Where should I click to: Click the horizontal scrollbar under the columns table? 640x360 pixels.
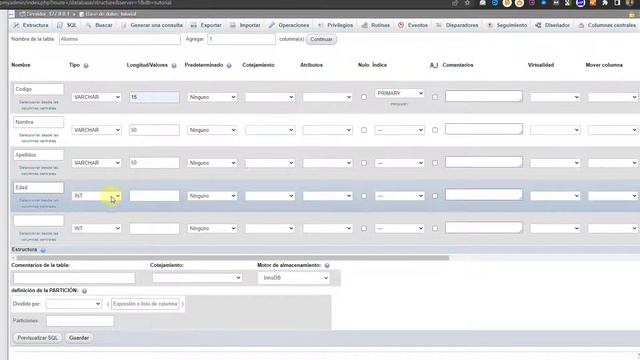pyautogui.click(x=233, y=258)
